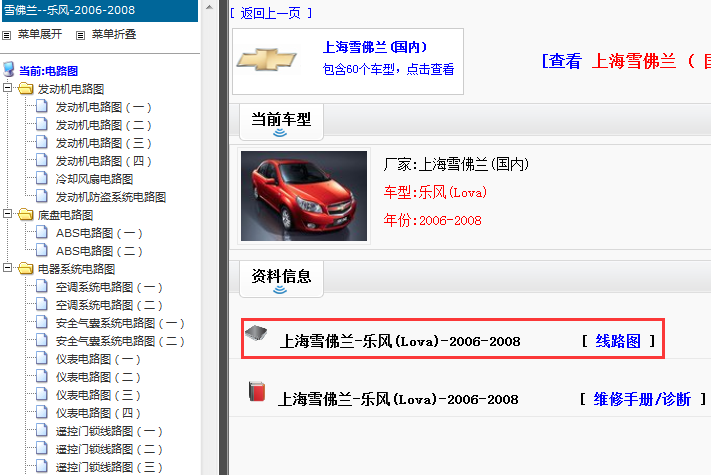Click page icon of 发动机电路图（四）

42,160
